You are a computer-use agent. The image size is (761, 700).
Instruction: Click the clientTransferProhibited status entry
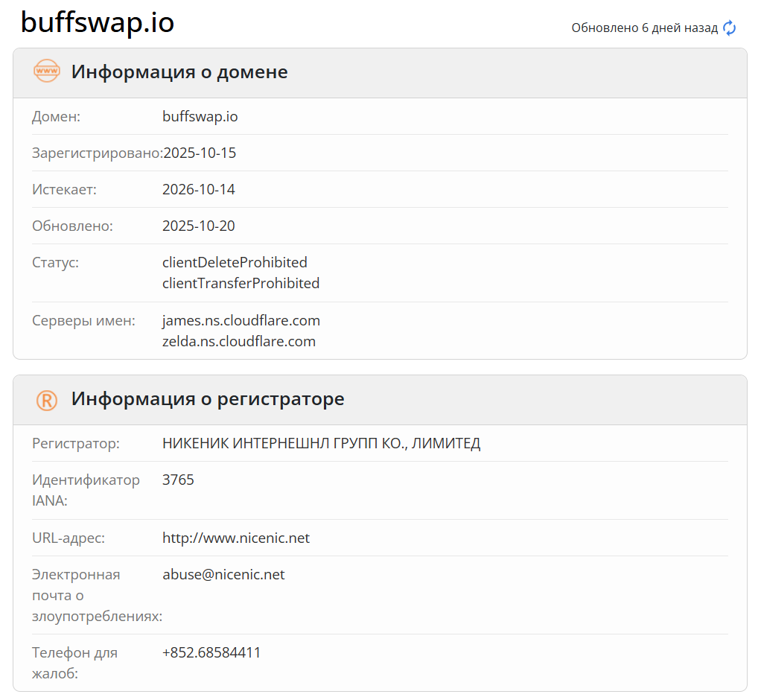tap(241, 283)
